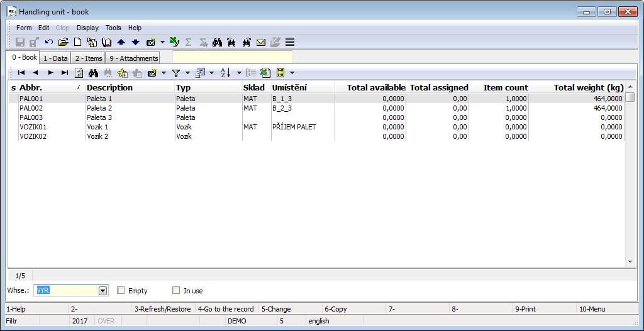Click the blue down arrow icon
Viewport: 644px width, 331px height.
136,42
